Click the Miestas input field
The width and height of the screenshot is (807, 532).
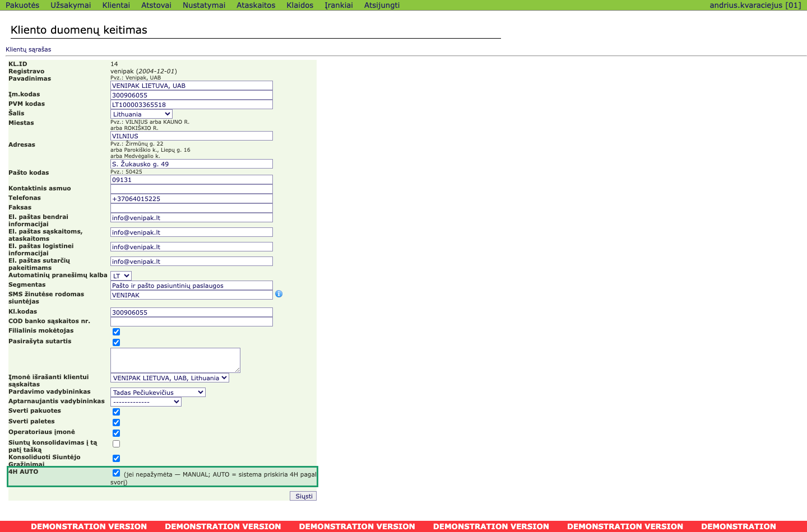click(x=192, y=136)
